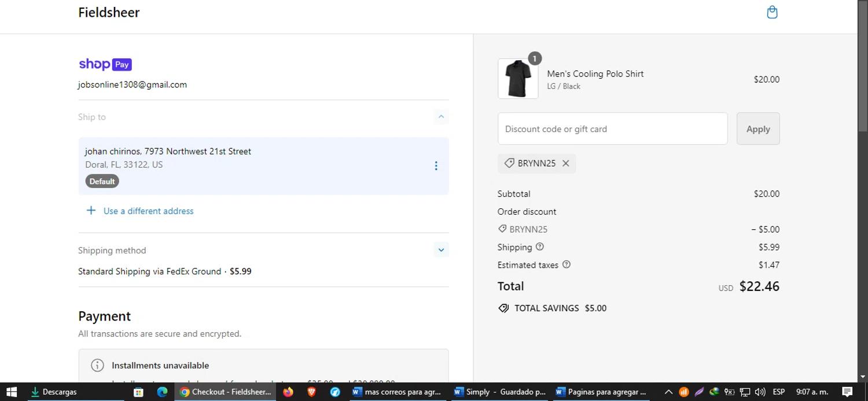Open Microsoft Store taskbar icon

[138, 392]
